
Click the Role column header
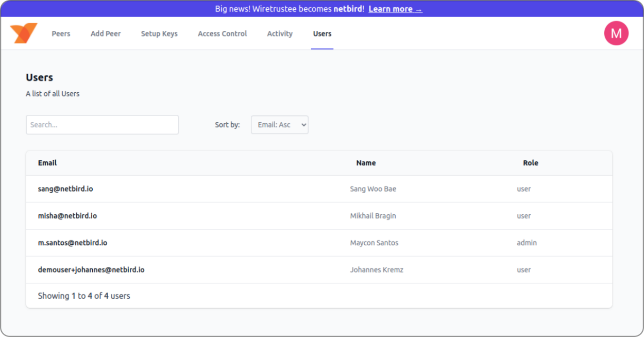click(530, 163)
